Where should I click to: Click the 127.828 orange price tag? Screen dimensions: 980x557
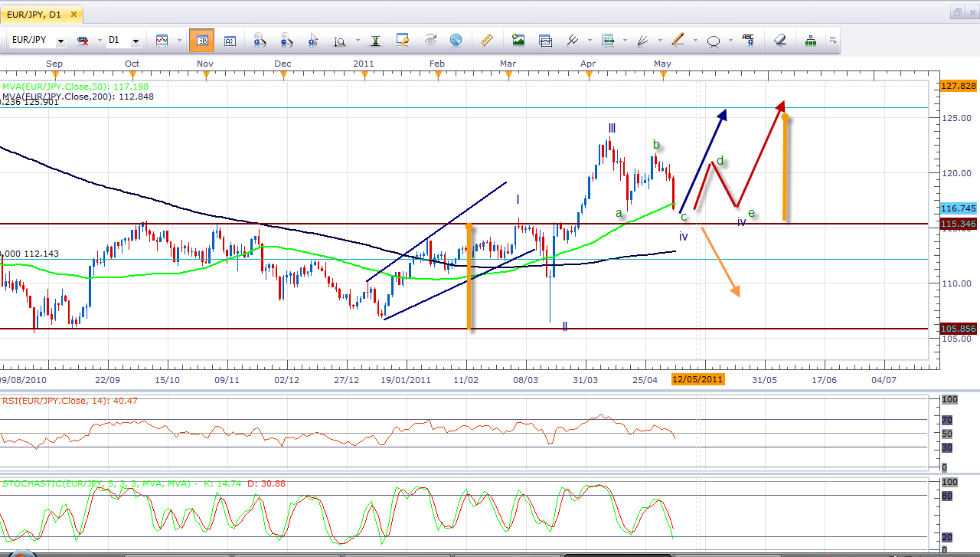click(958, 86)
